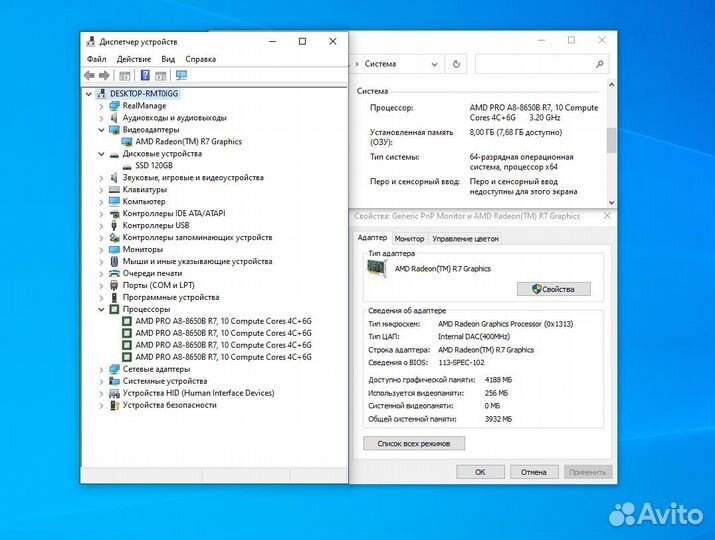Viewport: 715px width, 540px height.
Task: Click the System window scrollbar thumb
Action: click(611, 140)
